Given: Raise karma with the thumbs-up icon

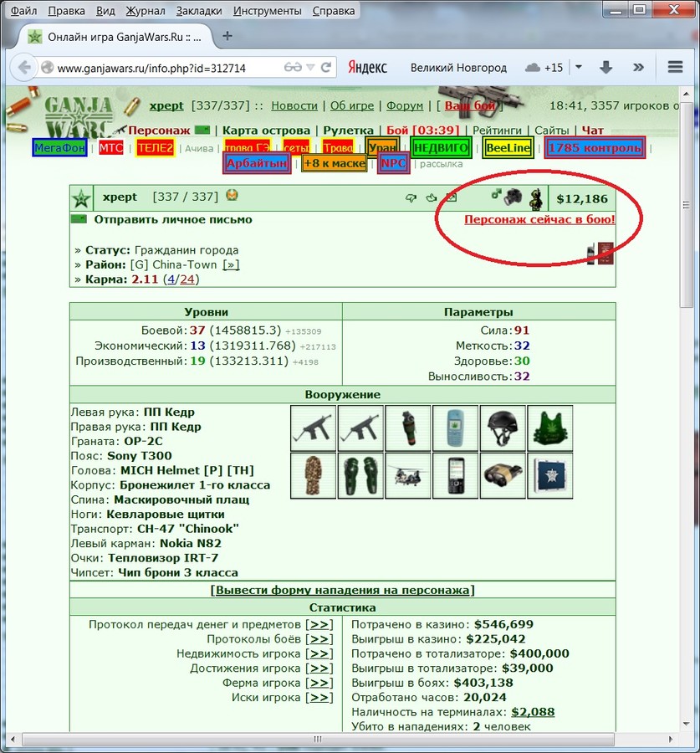Looking at the screenshot, I should pos(432,197).
